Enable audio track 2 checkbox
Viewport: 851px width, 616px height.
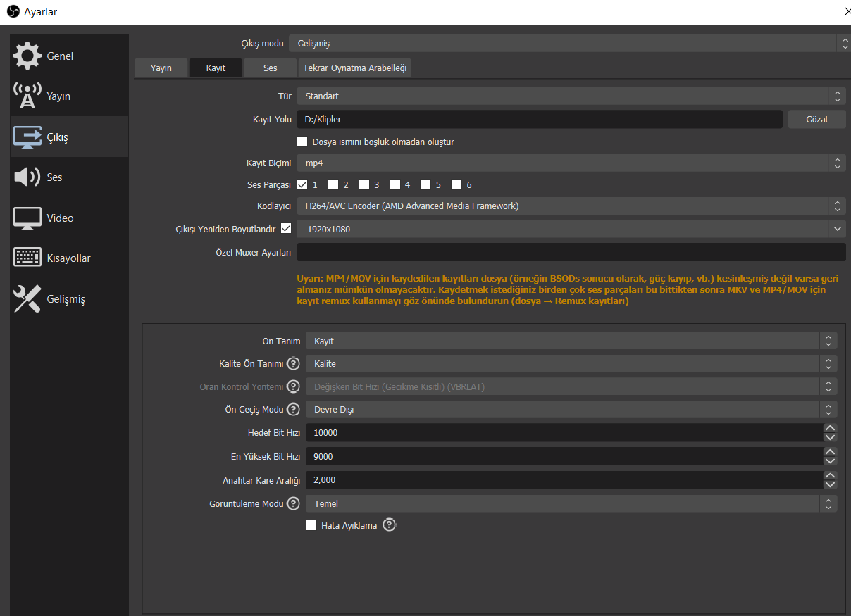(333, 184)
